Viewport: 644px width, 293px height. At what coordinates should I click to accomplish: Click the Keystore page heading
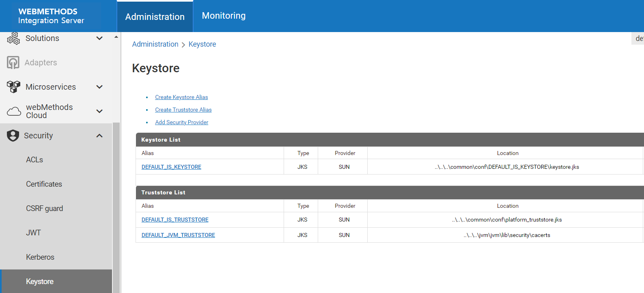156,68
